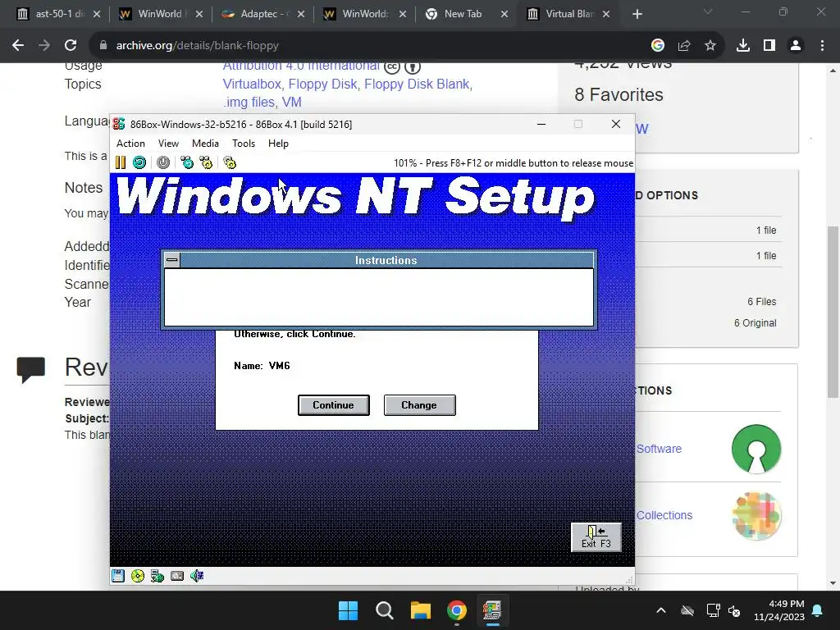Open the Software link on archive.org
Image resolution: width=840 pixels, height=630 pixels.
[x=659, y=449]
